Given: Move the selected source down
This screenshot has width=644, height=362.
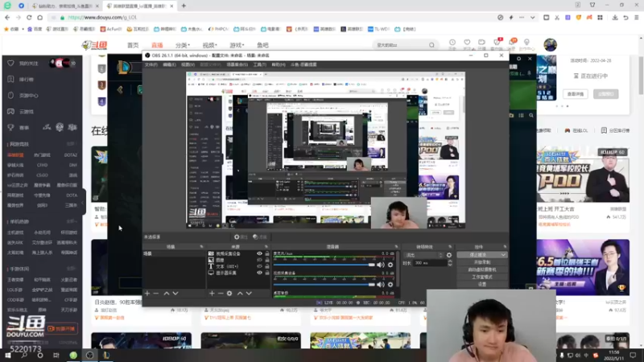Looking at the screenshot, I should click(249, 294).
